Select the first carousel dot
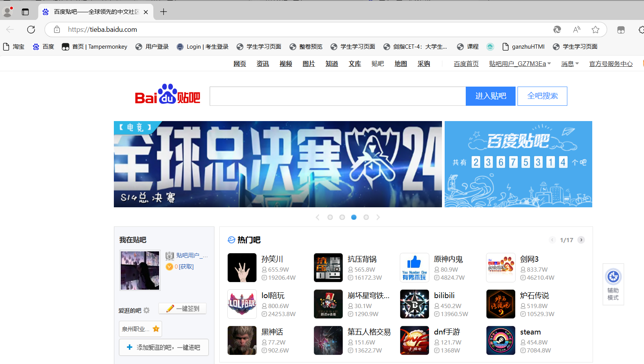The height and width of the screenshot is (364, 644). point(330,217)
